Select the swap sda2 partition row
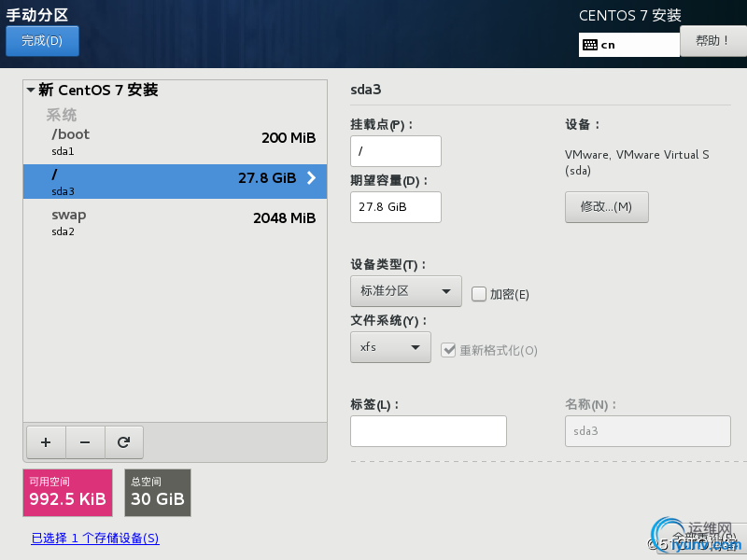 click(x=175, y=222)
